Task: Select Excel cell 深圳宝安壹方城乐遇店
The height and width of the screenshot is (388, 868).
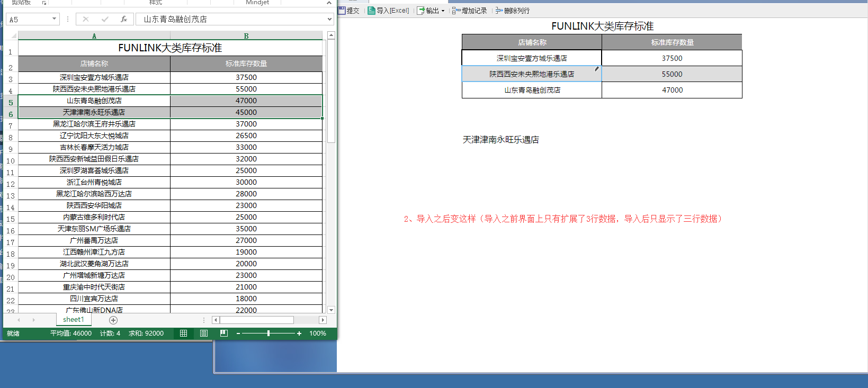Action: (x=94, y=77)
